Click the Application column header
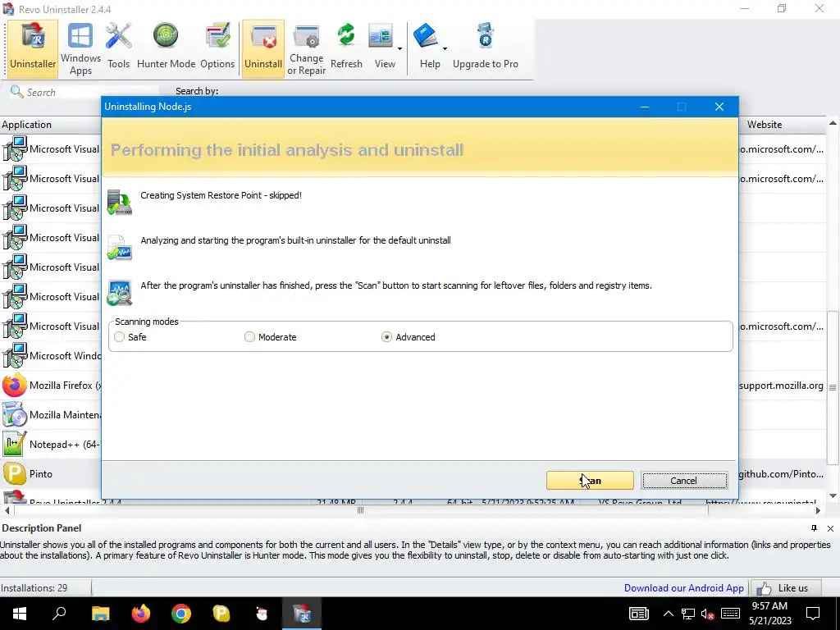This screenshot has height=630, width=840. pyautogui.click(x=51, y=125)
